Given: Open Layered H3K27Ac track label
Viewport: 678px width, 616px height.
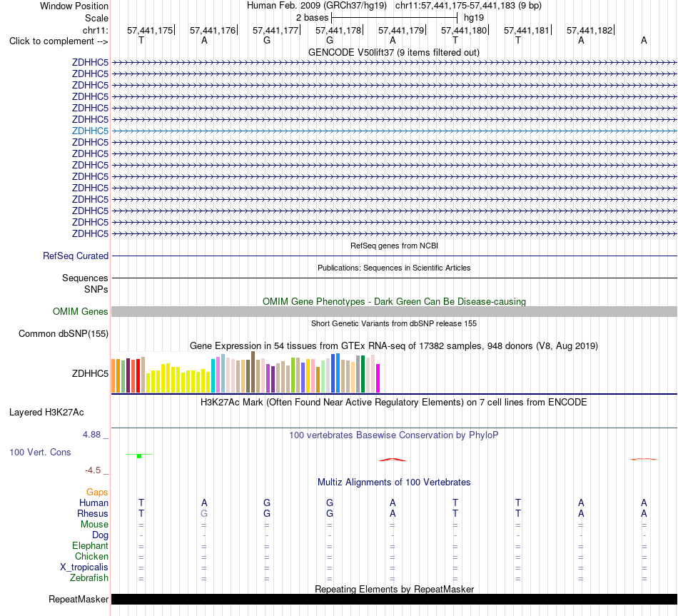Looking at the screenshot, I should [x=46, y=413].
